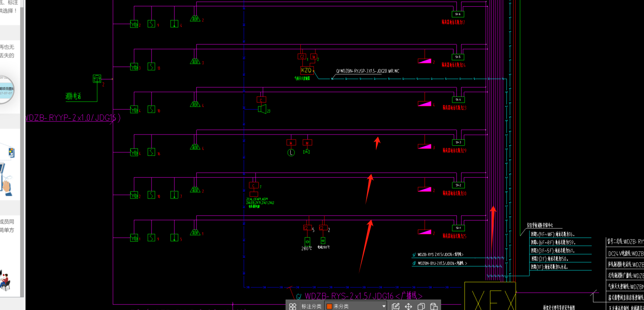Select the triangle alarm symbol in SI-3 row

(x=195, y=147)
